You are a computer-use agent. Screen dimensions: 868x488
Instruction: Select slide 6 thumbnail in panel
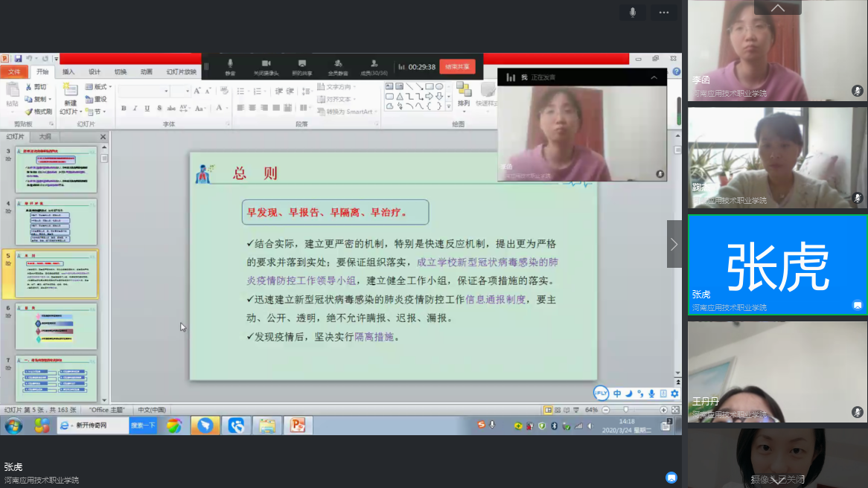(x=56, y=326)
